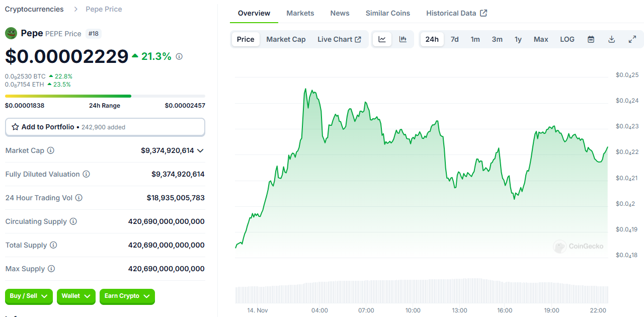Click the Market Cap info icon
This screenshot has width=644, height=317.
tap(51, 150)
